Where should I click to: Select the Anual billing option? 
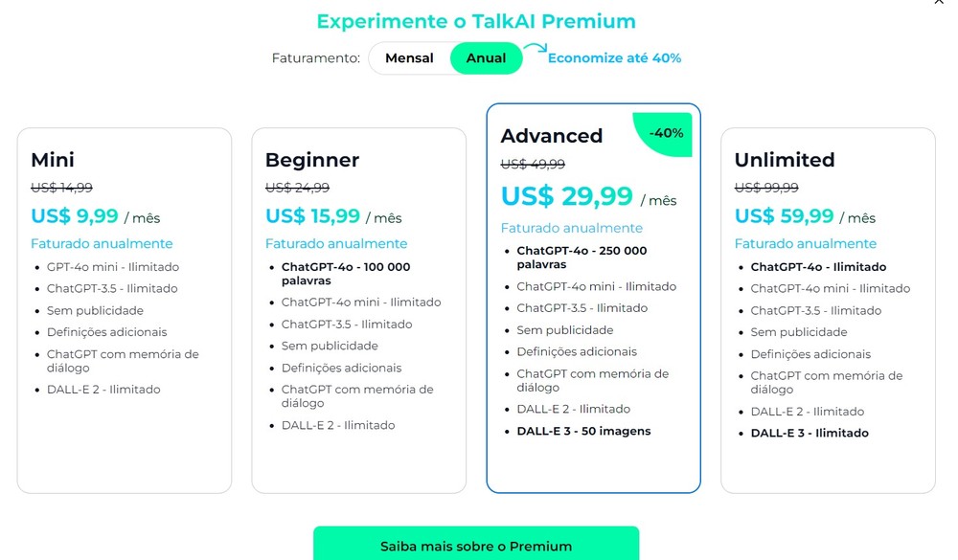[x=487, y=57]
